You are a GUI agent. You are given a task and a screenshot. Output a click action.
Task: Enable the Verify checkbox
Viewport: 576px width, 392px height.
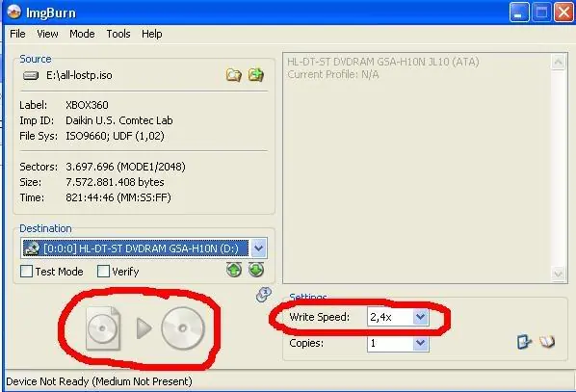tap(103, 272)
